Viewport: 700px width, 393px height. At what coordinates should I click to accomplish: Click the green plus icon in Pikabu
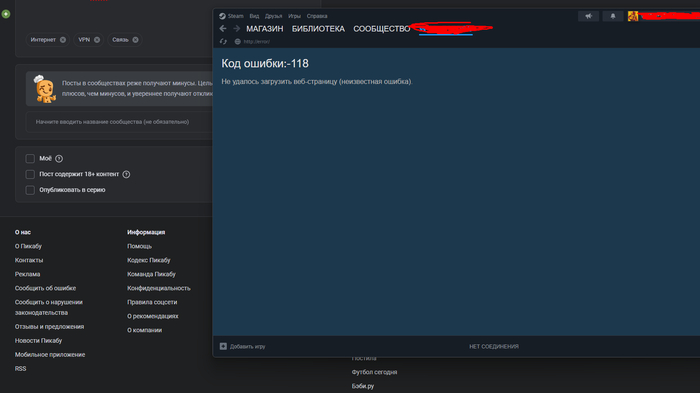6,14
